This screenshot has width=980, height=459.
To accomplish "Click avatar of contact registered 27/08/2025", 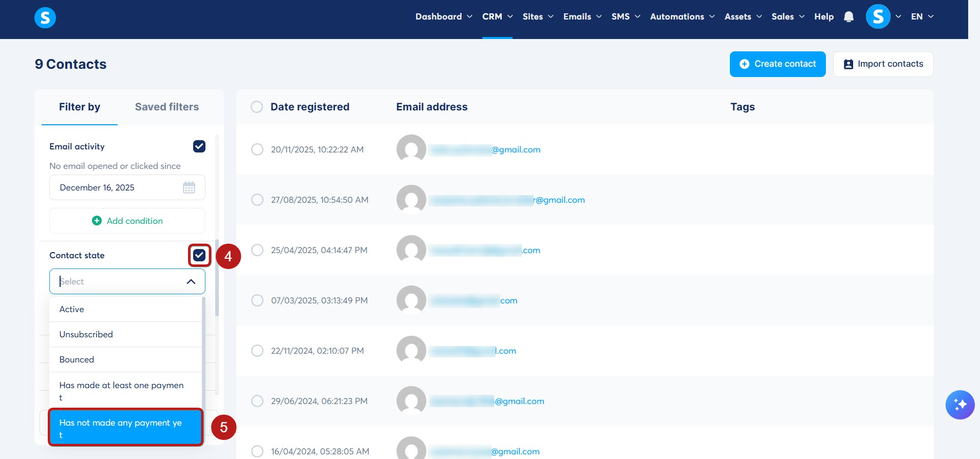I will pyautogui.click(x=411, y=200).
